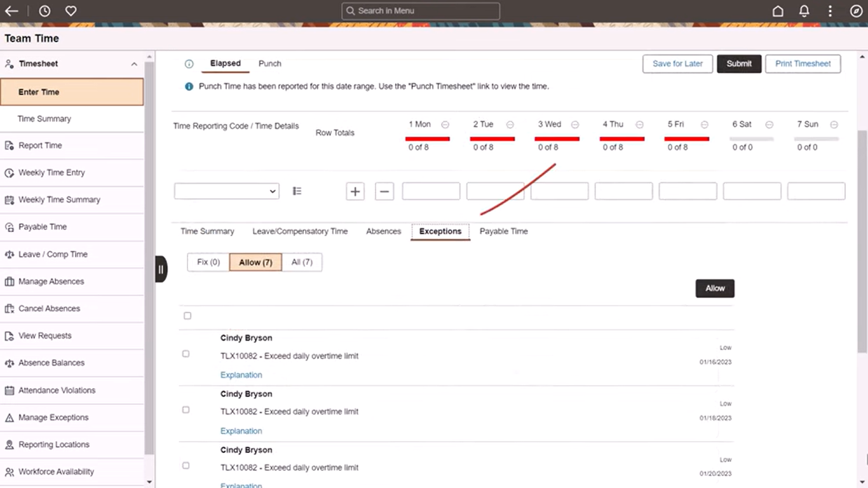Open the Time Reporting Code dropdown
This screenshot has height=488, width=868.
226,191
